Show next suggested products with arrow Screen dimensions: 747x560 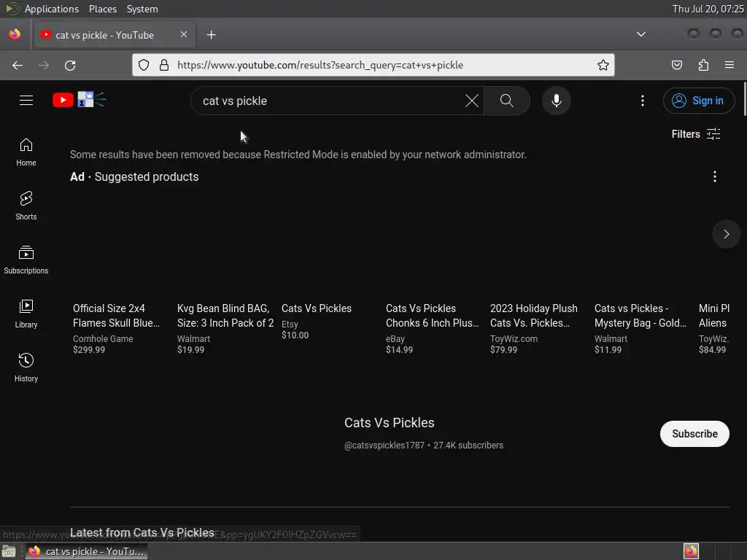(x=726, y=234)
